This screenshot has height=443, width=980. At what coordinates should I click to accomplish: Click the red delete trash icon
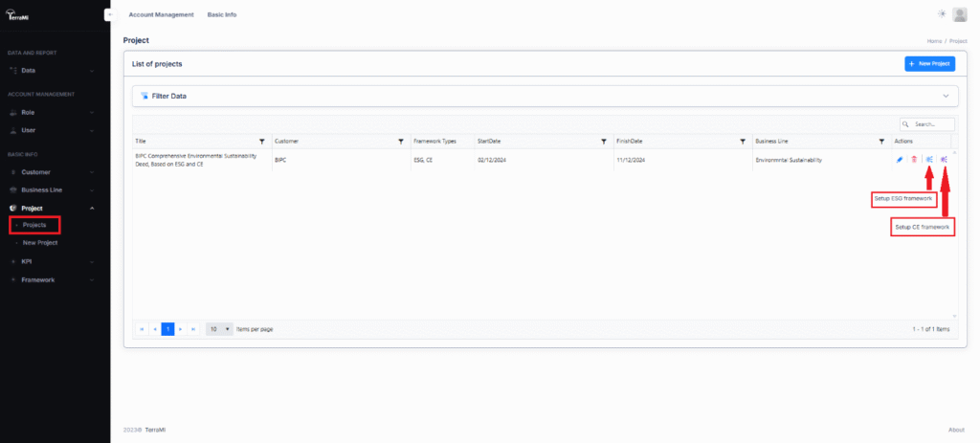point(914,160)
